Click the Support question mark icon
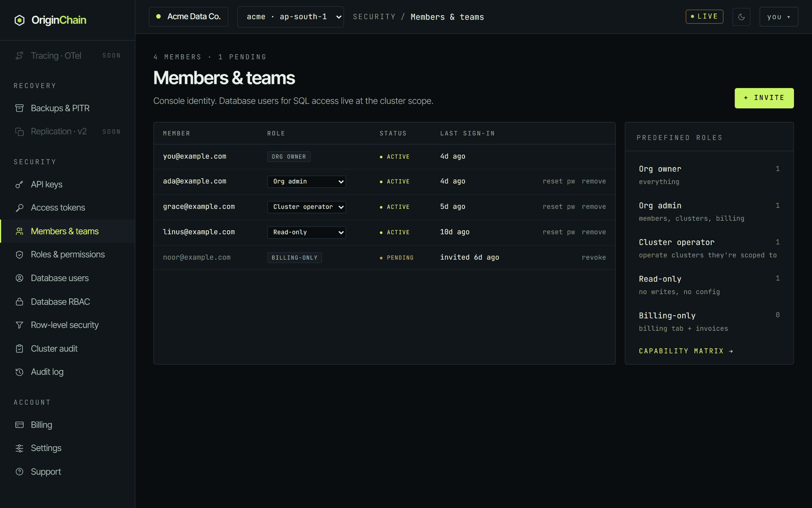This screenshot has width=812, height=508. tap(20, 471)
